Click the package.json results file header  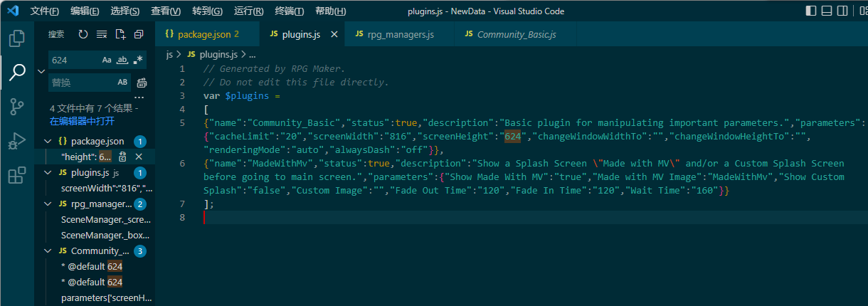click(97, 141)
